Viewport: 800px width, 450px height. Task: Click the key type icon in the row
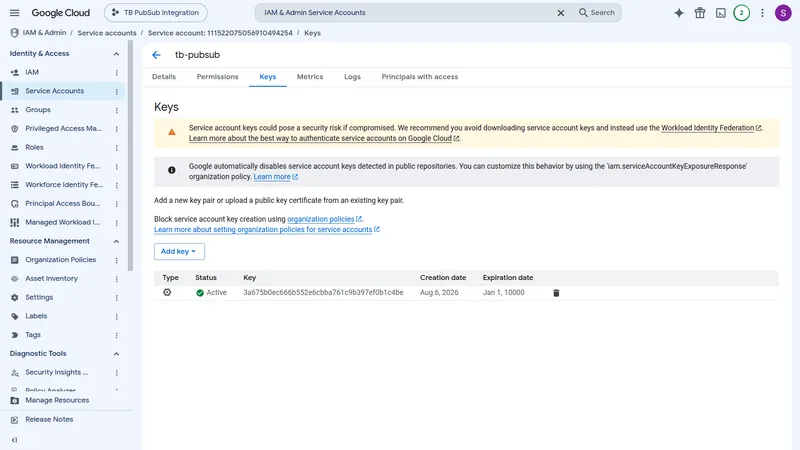click(x=167, y=292)
